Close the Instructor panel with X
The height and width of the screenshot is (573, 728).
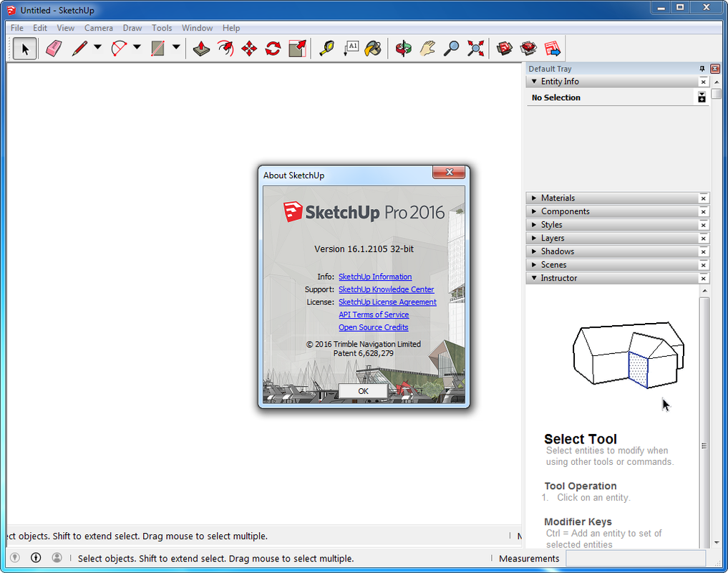704,279
